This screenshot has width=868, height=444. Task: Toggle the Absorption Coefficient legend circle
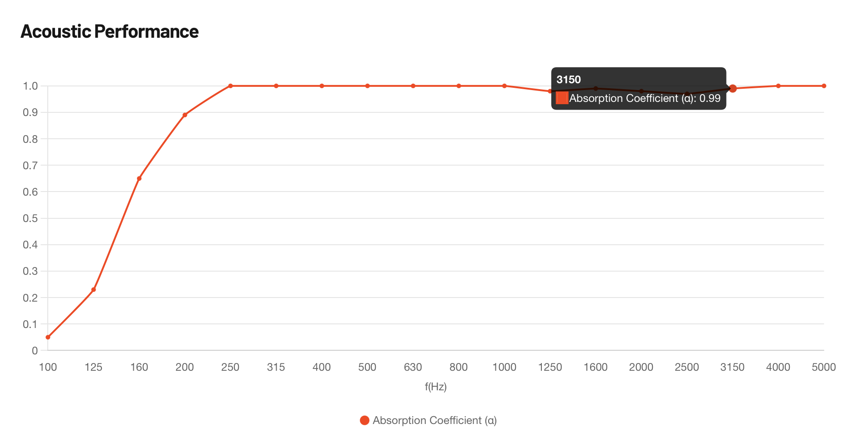[364, 420]
